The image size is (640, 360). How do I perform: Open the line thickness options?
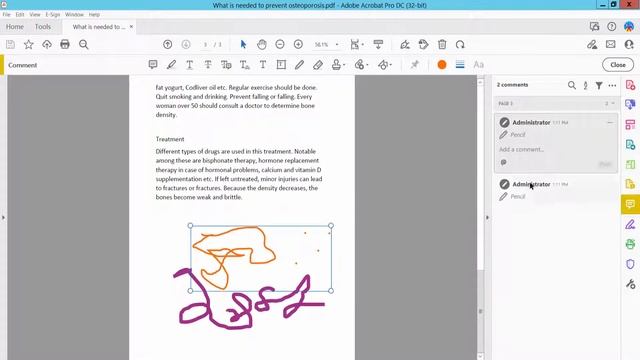click(460, 64)
